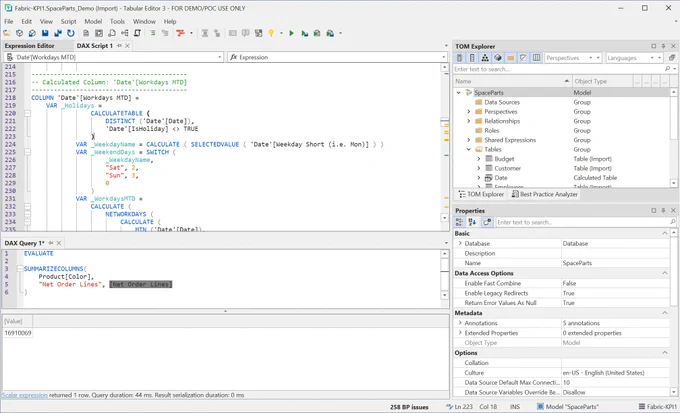Switch to the DAX Script 1 tab

95,46
